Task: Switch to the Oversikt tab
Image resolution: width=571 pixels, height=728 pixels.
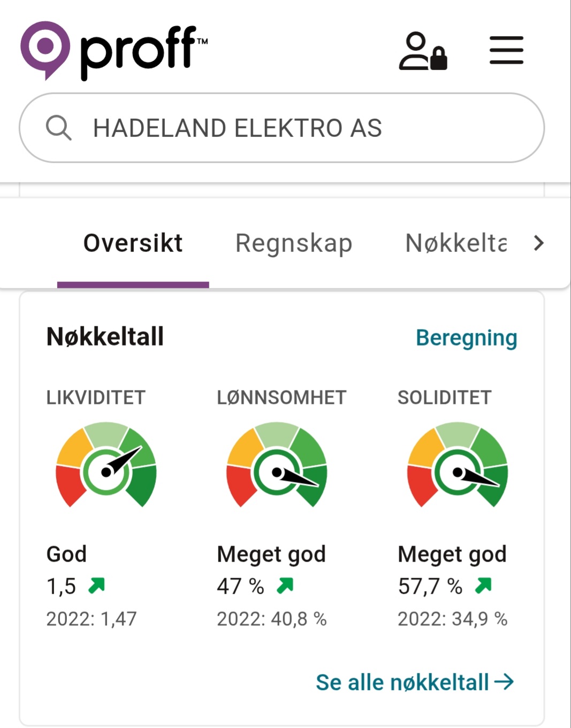Action: 133,243
